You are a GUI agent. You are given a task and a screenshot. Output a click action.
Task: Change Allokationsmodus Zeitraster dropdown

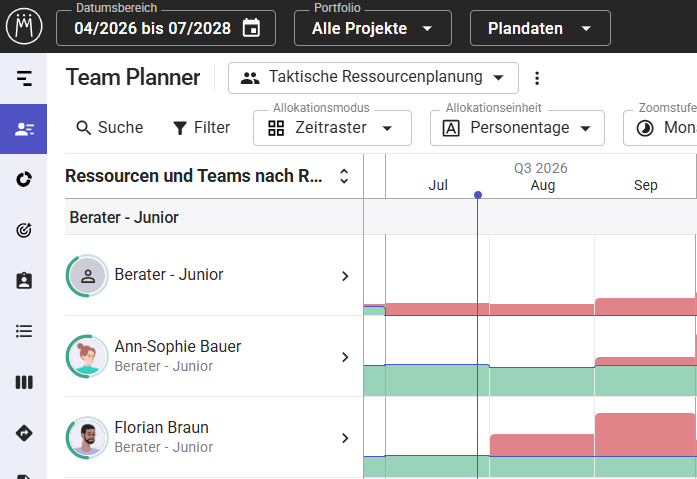coord(332,128)
